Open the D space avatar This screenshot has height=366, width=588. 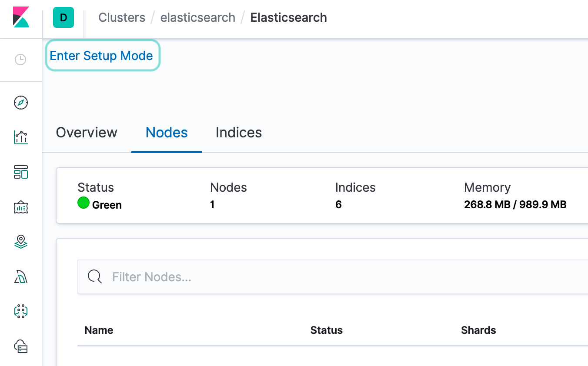pos(63,17)
